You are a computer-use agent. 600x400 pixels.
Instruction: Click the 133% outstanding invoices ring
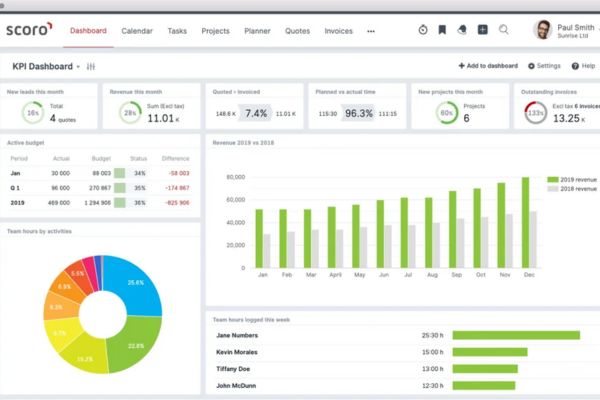535,113
